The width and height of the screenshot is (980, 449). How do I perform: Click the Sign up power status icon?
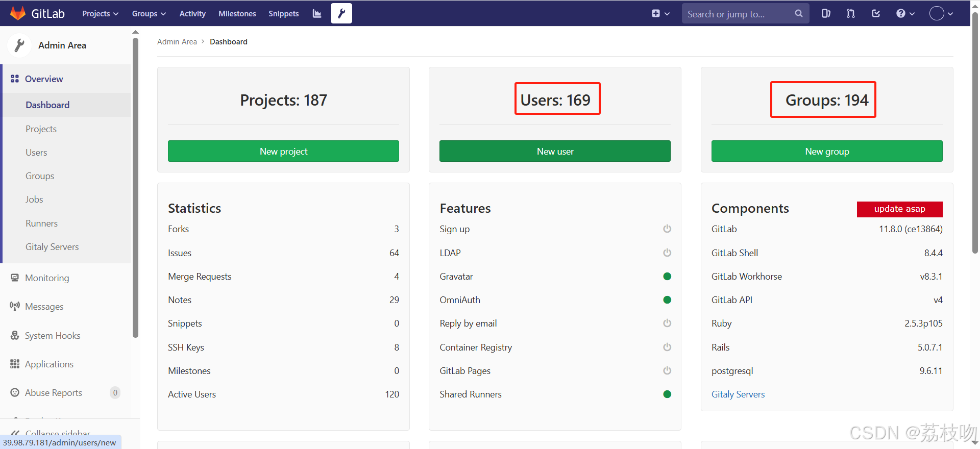[667, 229]
